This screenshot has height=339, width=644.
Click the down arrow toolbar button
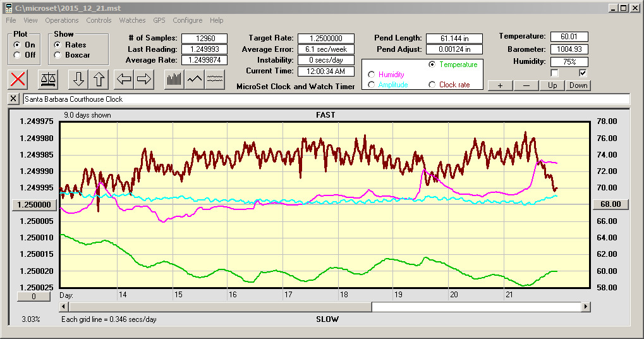pyautogui.click(x=78, y=79)
